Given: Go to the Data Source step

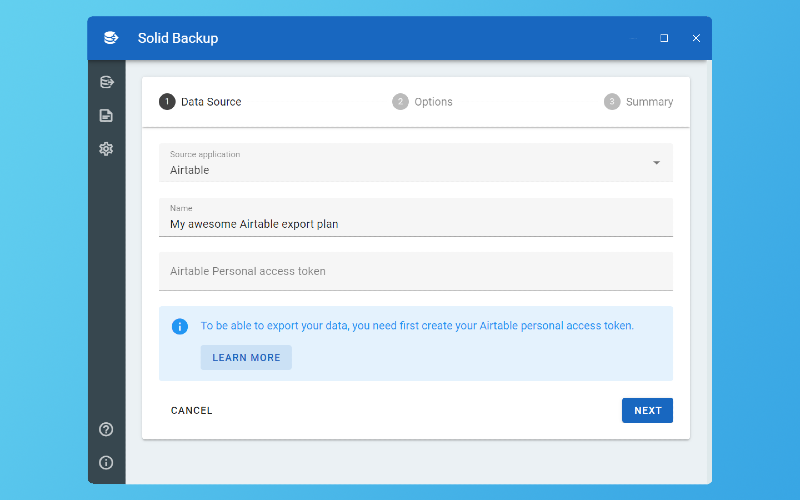Looking at the screenshot, I should point(200,102).
